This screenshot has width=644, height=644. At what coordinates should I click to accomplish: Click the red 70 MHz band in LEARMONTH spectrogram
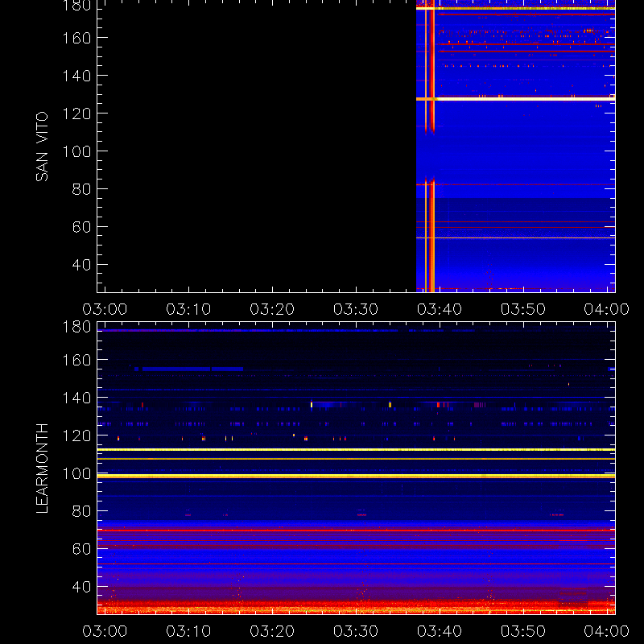[356, 530]
